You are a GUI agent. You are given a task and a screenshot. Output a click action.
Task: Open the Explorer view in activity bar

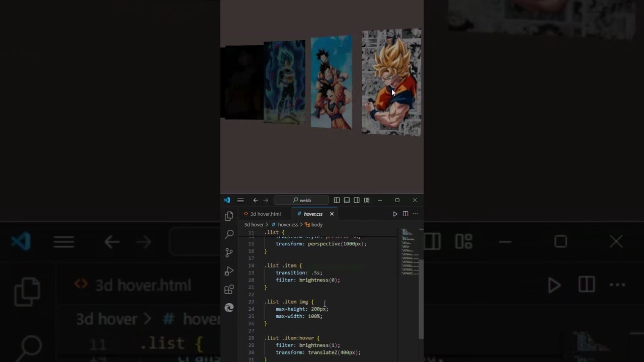pos(229,216)
